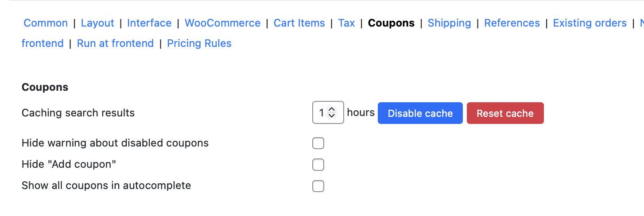Decrease cache hours with down arrow

coord(332,116)
